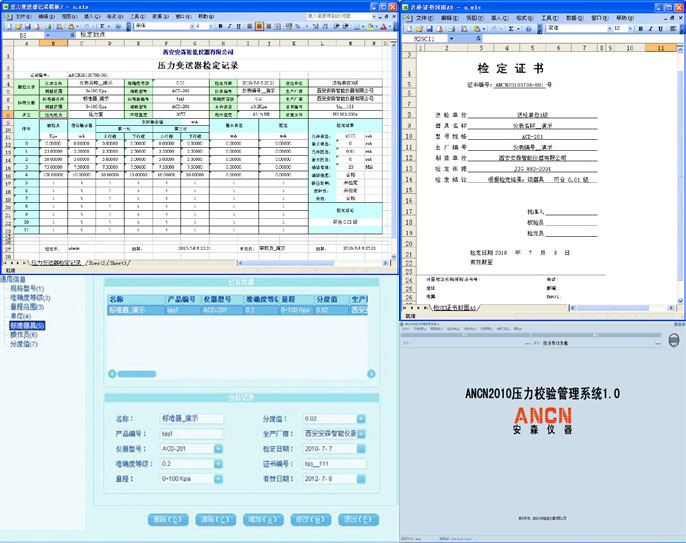Click Underline U in right Excel window
686x543 pixels.
pyautogui.click(x=661, y=28)
